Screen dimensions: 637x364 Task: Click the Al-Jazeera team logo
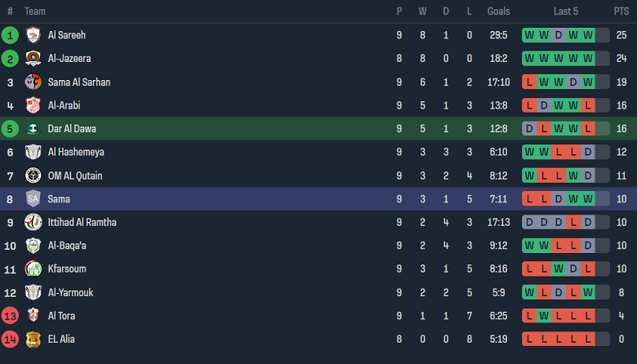point(33,59)
